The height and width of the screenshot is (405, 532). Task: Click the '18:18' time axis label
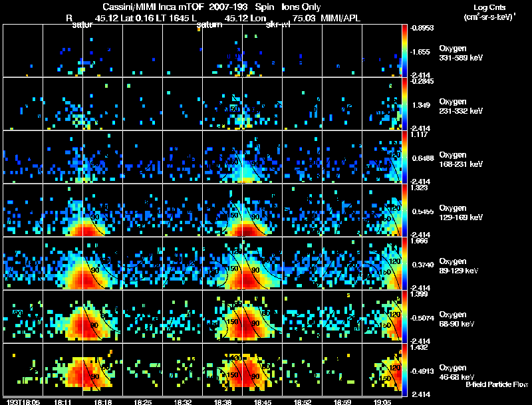(x=102, y=402)
